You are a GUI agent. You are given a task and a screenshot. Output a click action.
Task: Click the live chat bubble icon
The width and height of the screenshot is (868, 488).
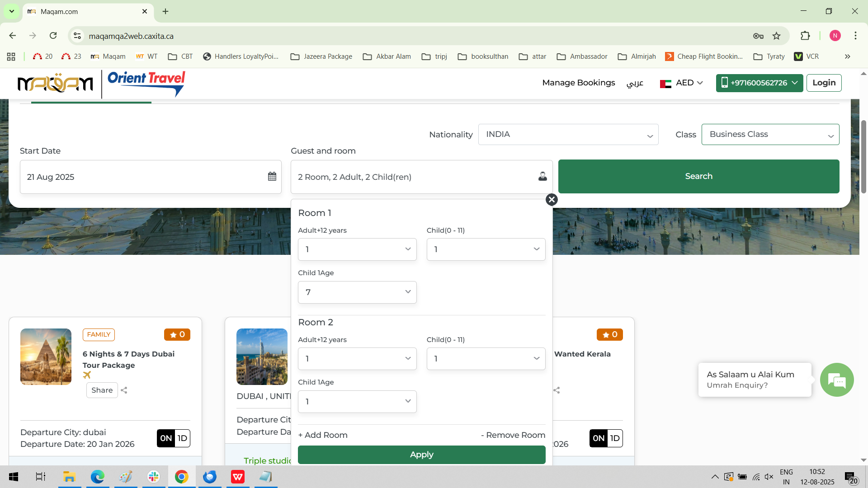tap(837, 380)
